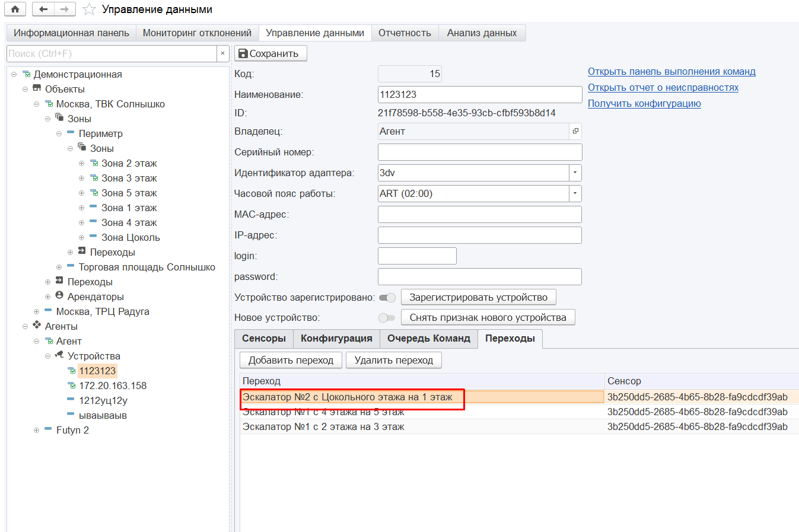Open the Отчетность tab

click(x=405, y=33)
